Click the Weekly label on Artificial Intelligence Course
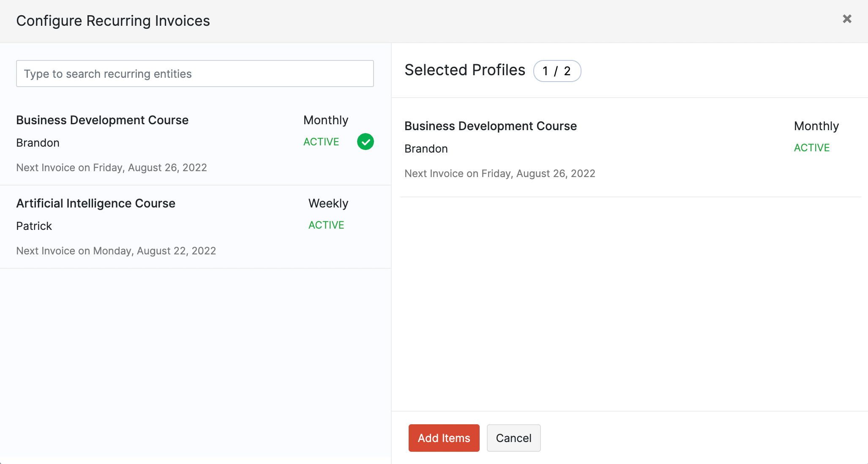 coord(328,204)
